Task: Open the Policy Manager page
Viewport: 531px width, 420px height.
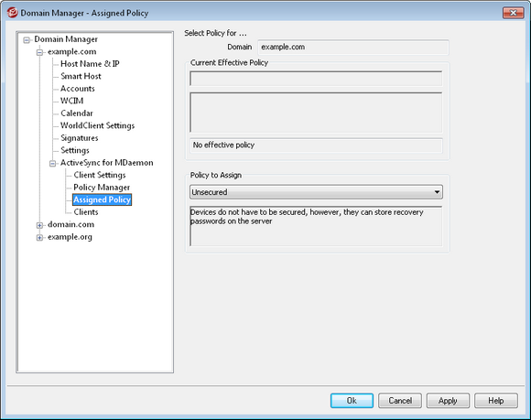Action: (102, 188)
